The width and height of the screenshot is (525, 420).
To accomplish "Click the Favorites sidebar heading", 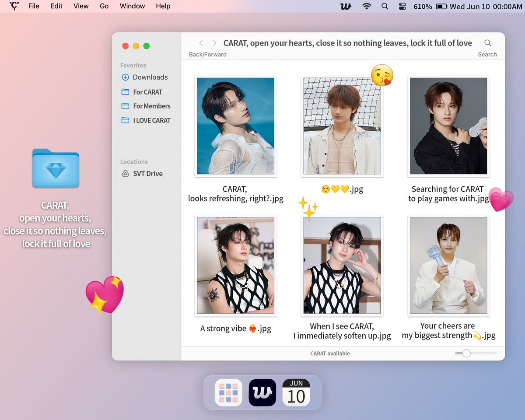I will [x=133, y=65].
